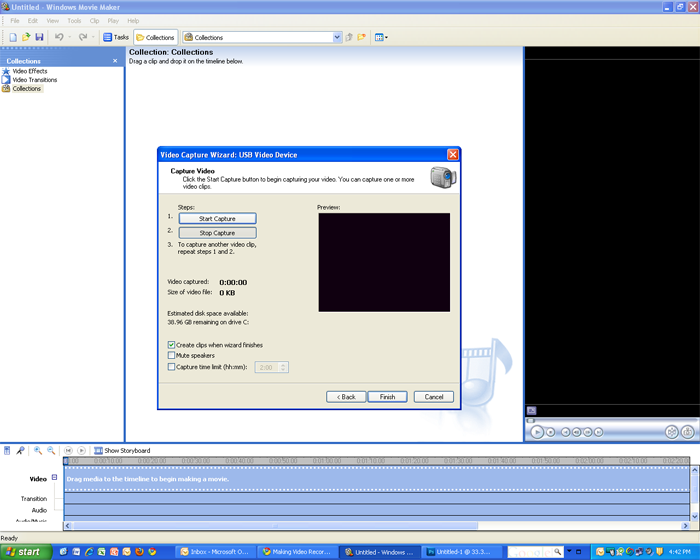
Task: Switch to Inbox Microsoft Outlook taskbar button
Action: click(217, 552)
